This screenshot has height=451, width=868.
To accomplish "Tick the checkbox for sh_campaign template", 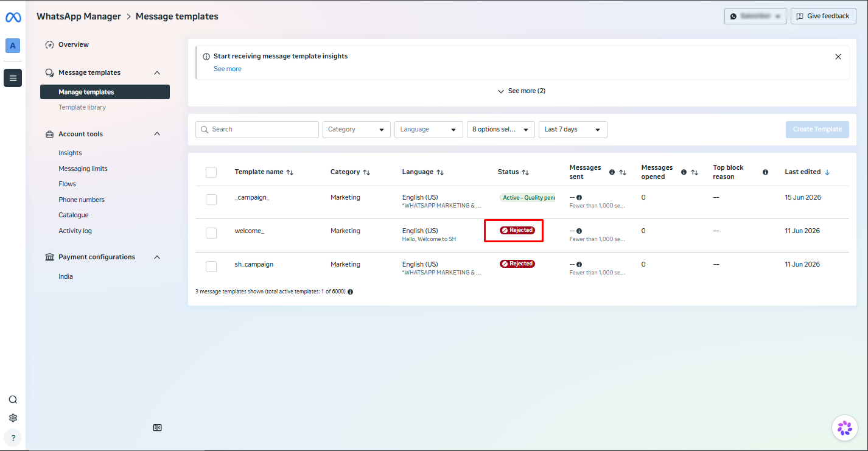I will (x=211, y=267).
